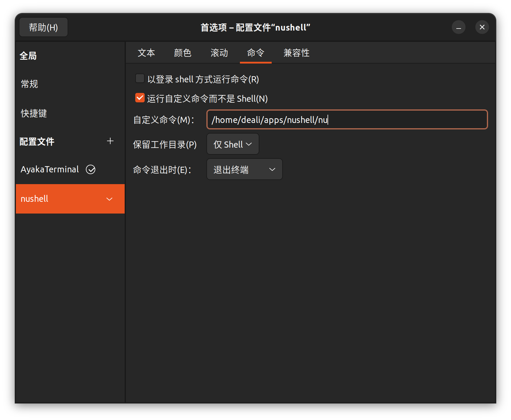Click the 命令退出时(E) label
Screen dimensions: 511x420
tap(162, 170)
